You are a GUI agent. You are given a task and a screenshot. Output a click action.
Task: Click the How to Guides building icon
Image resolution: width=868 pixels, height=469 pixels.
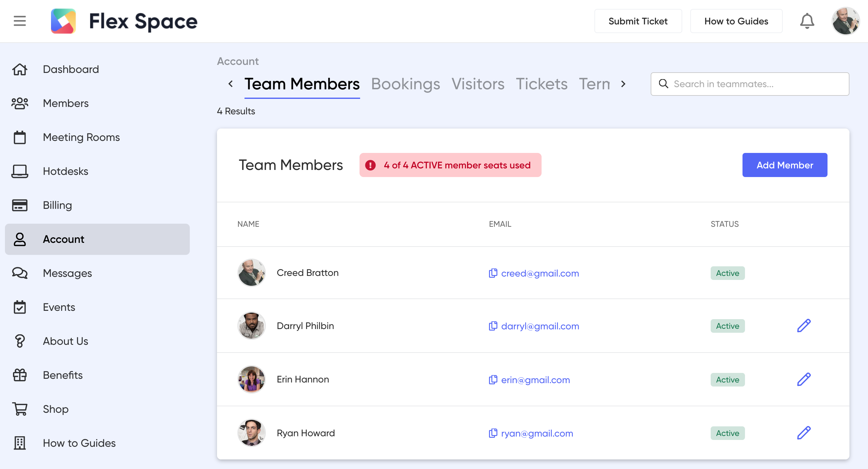[x=19, y=443]
